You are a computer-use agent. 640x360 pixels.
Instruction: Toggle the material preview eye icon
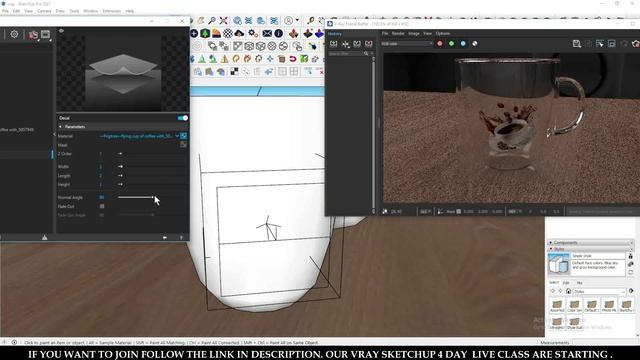61,31
